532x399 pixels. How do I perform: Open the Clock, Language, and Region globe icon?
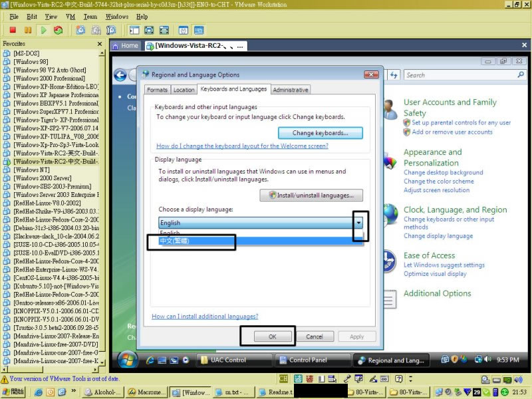[390, 213]
